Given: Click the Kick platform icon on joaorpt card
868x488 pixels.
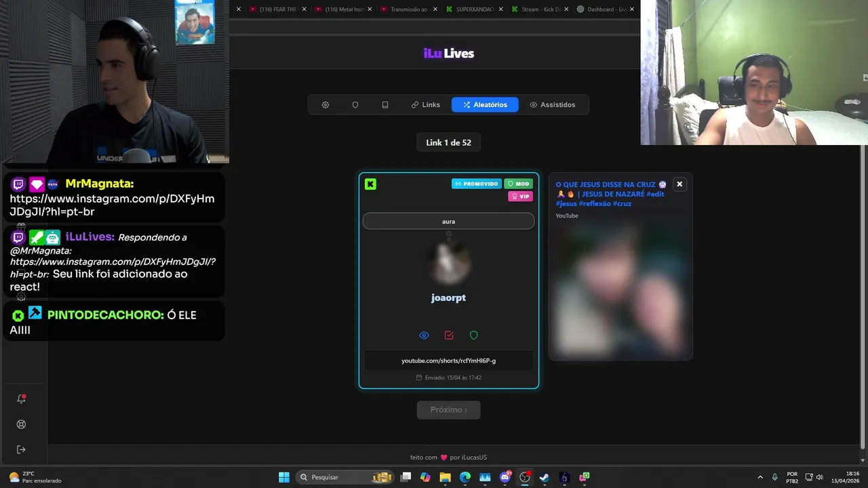Looking at the screenshot, I should (370, 184).
